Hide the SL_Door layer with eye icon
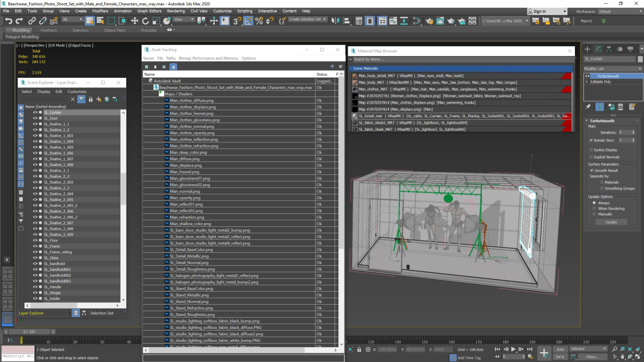The height and width of the screenshot is (362, 644). [35, 118]
